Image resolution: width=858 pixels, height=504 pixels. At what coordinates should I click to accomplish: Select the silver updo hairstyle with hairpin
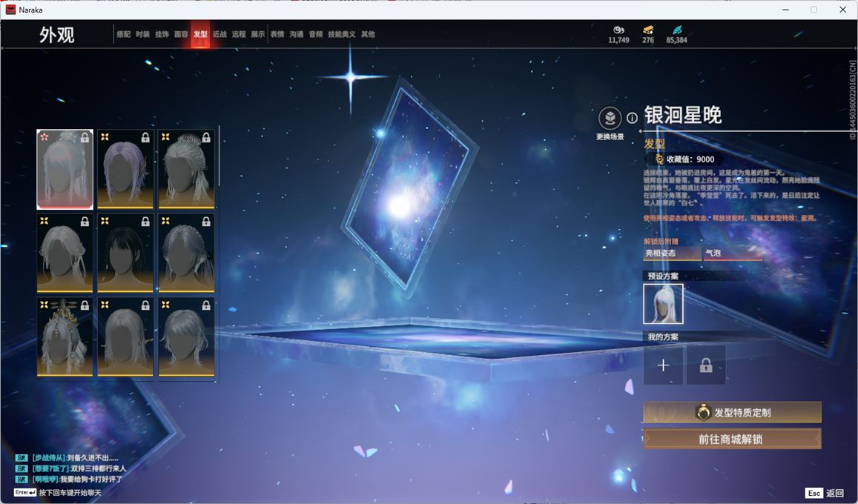pyautogui.click(x=186, y=170)
